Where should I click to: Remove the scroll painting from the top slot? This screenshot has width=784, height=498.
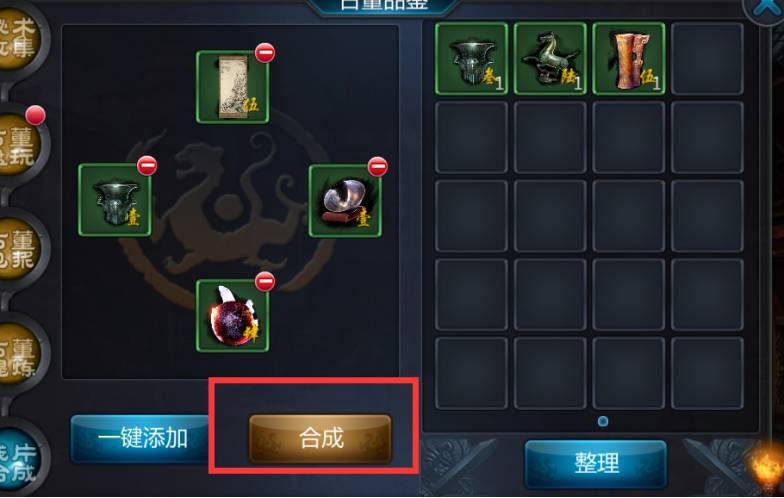click(265, 52)
